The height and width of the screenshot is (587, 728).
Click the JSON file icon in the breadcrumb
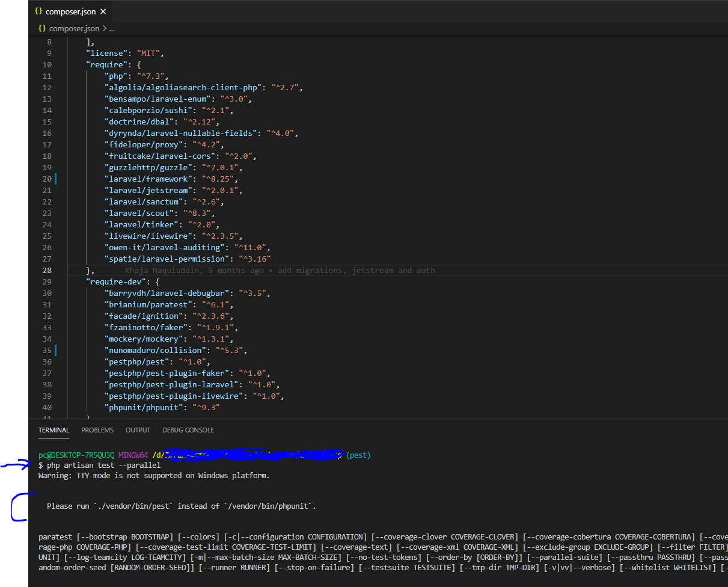(42, 28)
